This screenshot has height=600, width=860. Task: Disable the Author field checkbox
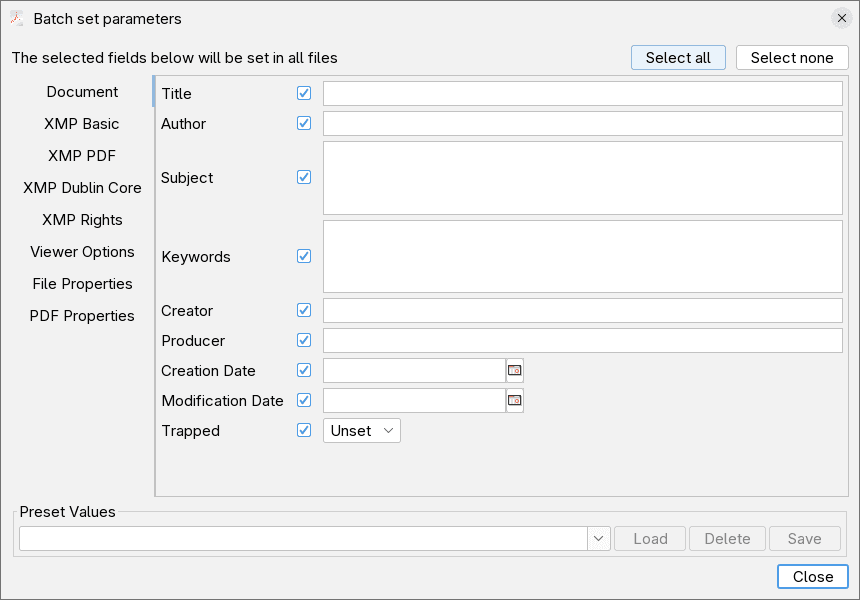coord(304,123)
